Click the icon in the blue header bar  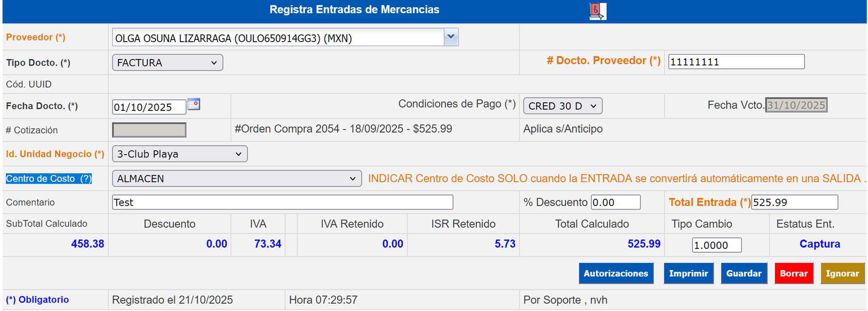597,11
